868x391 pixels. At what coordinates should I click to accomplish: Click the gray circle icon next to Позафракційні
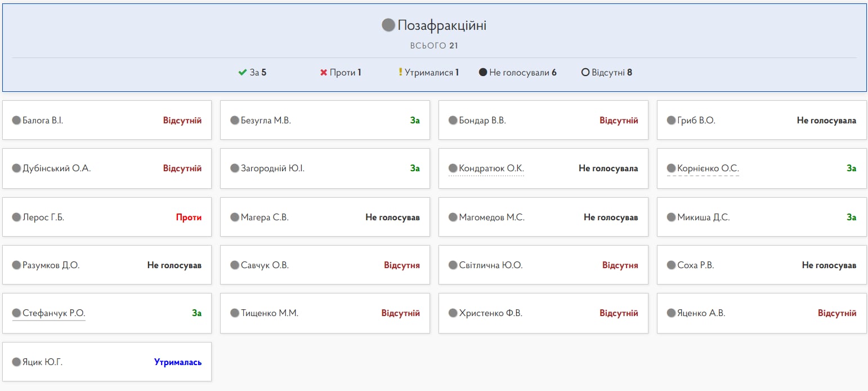tap(388, 25)
